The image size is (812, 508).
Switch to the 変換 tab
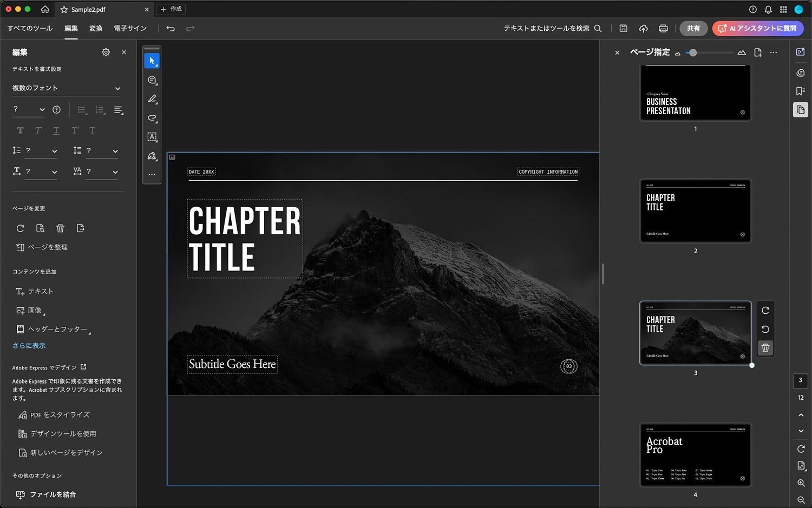tap(96, 28)
